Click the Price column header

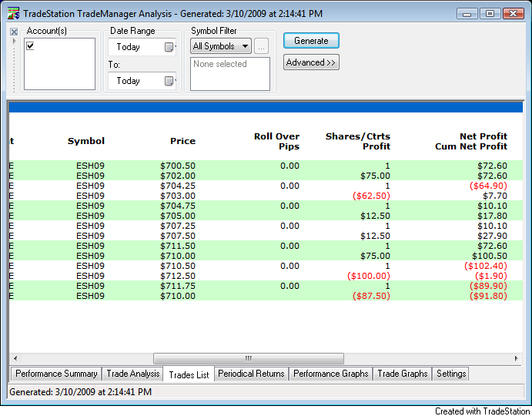point(182,141)
